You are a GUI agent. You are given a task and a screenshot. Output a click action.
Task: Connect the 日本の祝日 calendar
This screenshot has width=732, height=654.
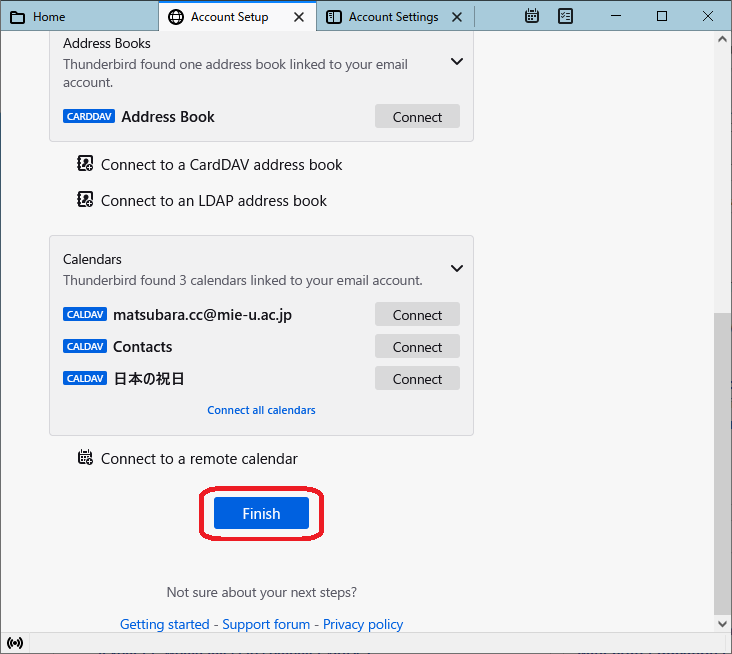point(417,379)
